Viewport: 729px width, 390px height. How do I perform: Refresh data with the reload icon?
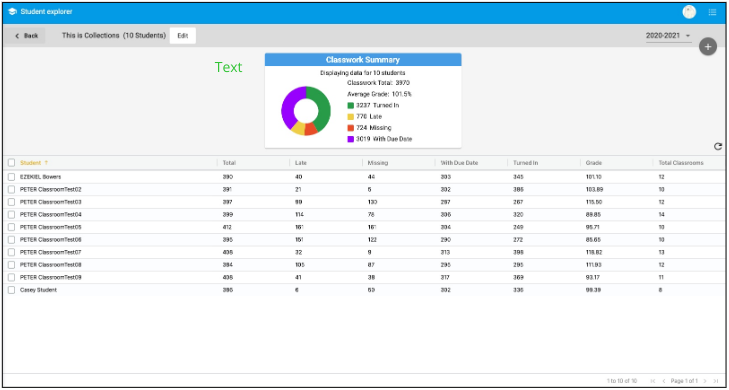pos(718,147)
